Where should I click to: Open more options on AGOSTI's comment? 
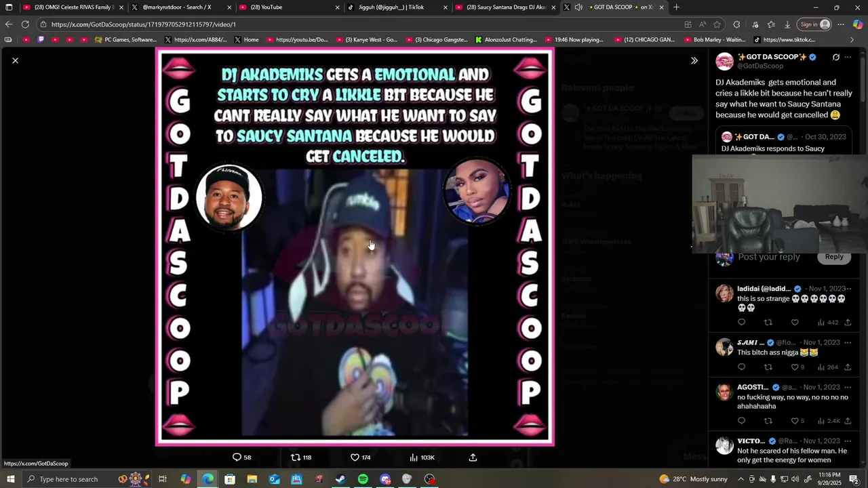848,387
